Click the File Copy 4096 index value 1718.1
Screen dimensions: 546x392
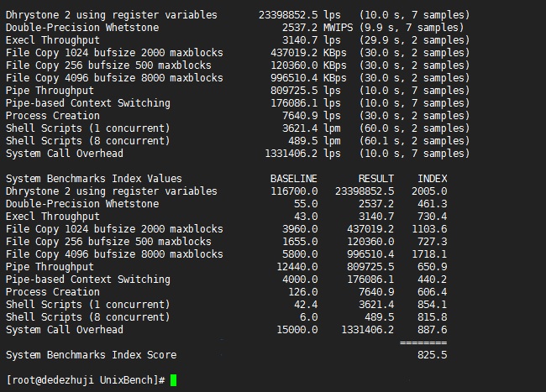coord(428,254)
